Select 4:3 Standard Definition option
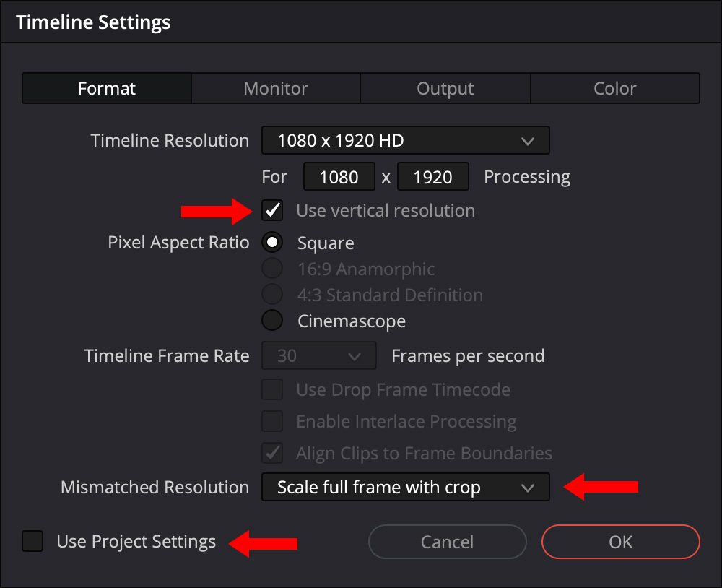The image size is (722, 588). 272,295
